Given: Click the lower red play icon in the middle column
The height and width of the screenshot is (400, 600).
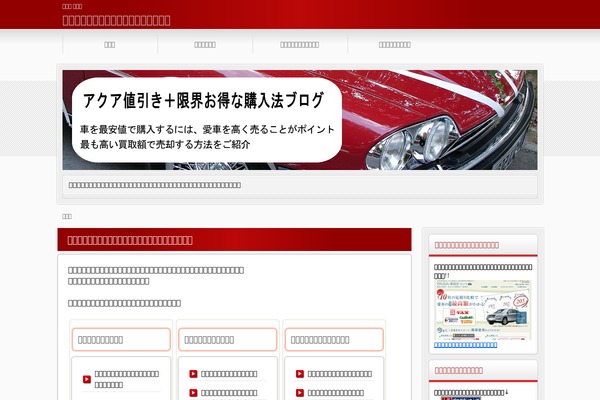Looking at the screenshot, I should click(x=193, y=393).
